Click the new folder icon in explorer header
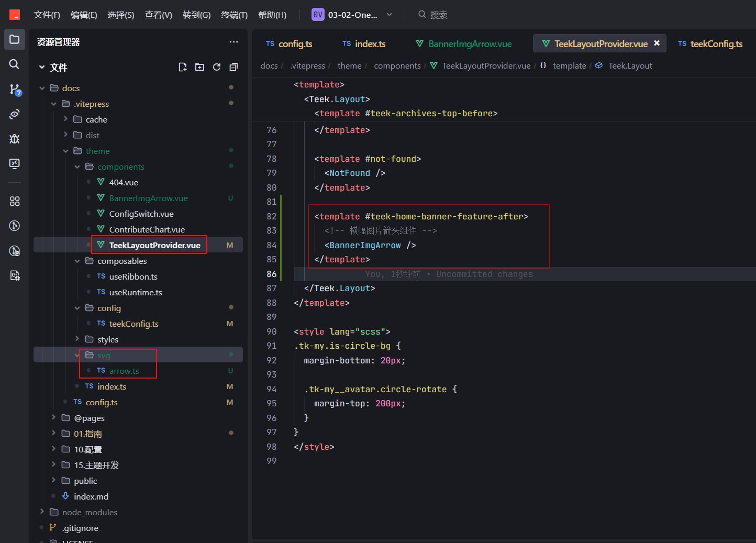 coord(199,67)
